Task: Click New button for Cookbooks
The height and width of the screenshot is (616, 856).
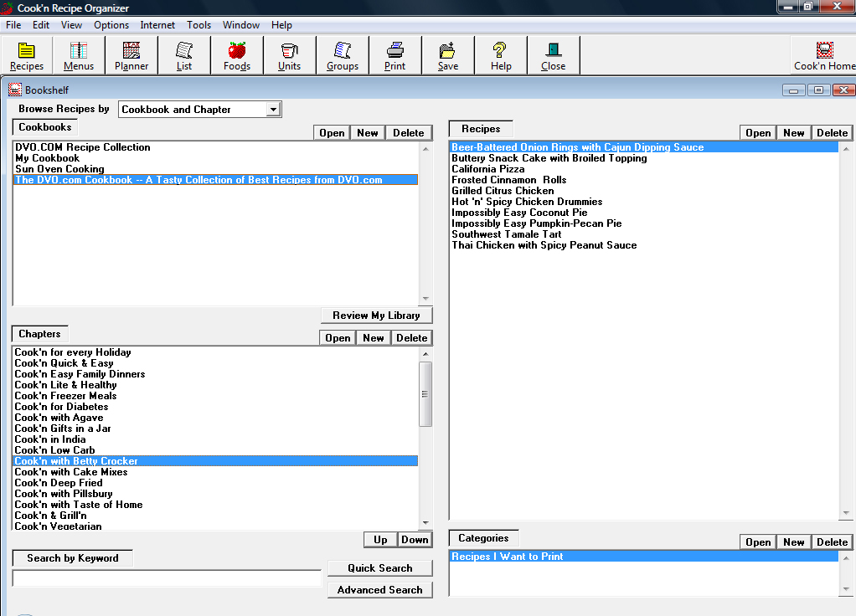Action: (x=368, y=132)
